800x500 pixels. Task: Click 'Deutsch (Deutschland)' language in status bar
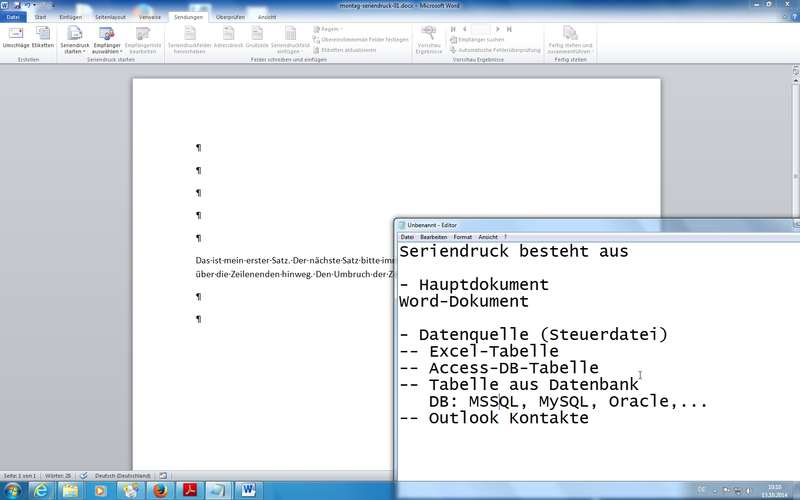(122, 476)
